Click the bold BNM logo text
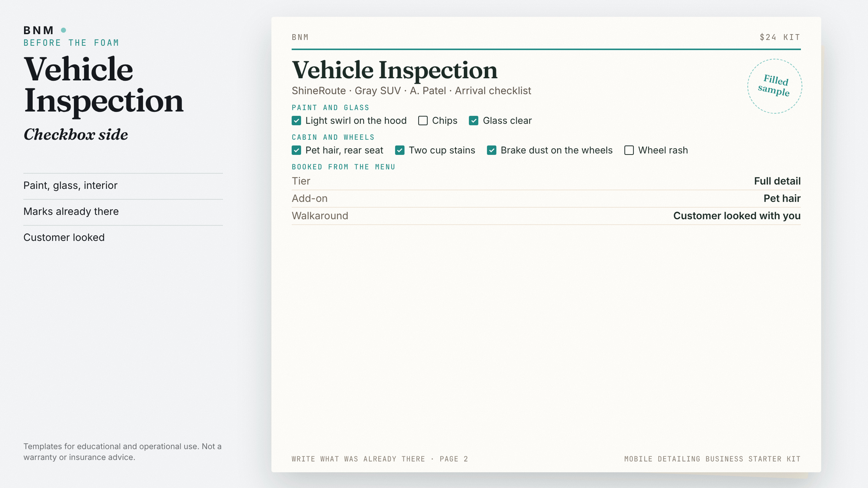The width and height of the screenshot is (868, 488). pos(38,30)
